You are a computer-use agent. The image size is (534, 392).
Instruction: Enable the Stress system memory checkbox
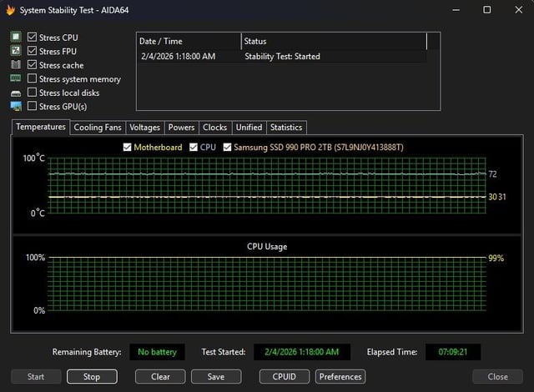click(33, 79)
